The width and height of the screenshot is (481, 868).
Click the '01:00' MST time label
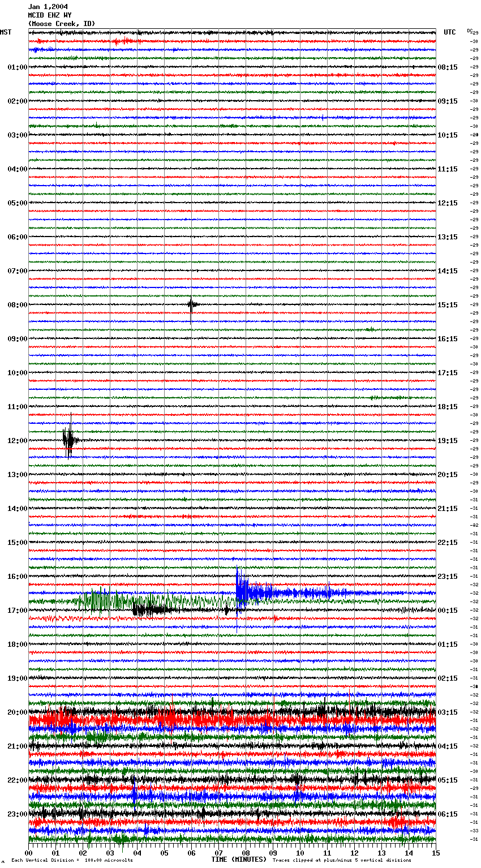pos(18,67)
